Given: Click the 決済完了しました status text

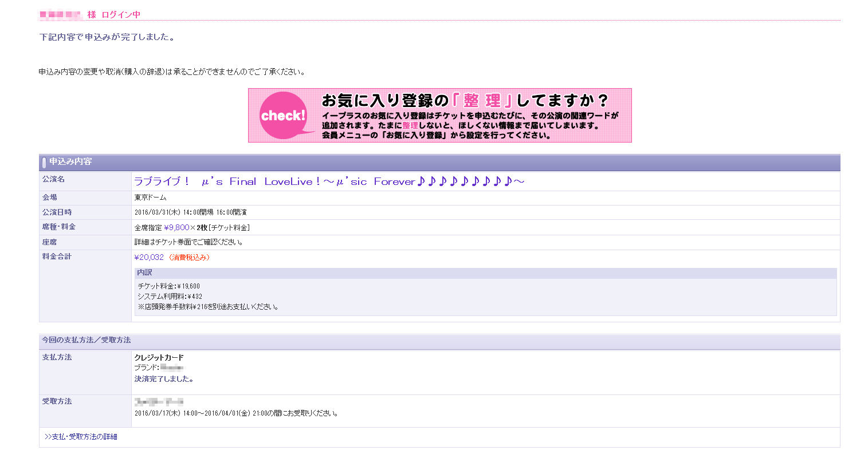Looking at the screenshot, I should click(x=164, y=379).
